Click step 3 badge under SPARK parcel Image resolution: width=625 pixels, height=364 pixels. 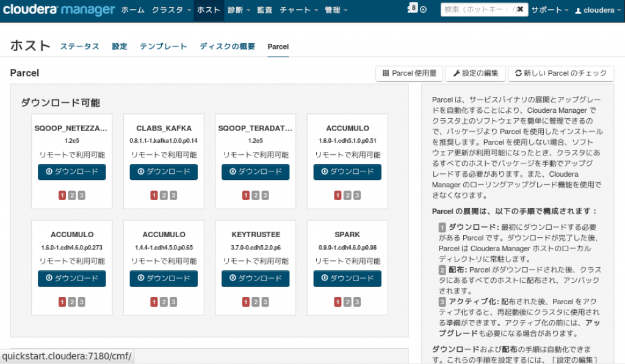point(357,302)
